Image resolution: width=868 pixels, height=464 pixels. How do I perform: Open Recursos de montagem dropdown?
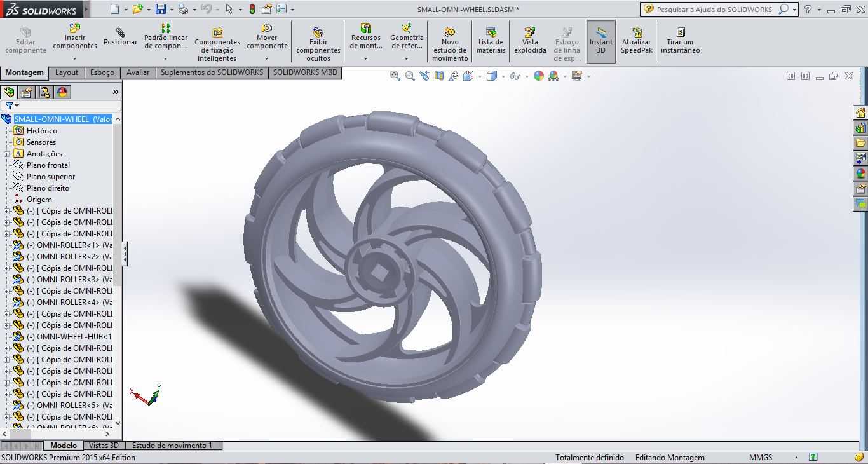(365, 58)
